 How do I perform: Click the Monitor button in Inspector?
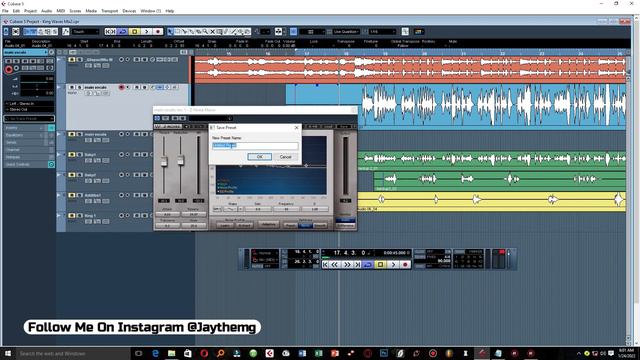[16, 68]
